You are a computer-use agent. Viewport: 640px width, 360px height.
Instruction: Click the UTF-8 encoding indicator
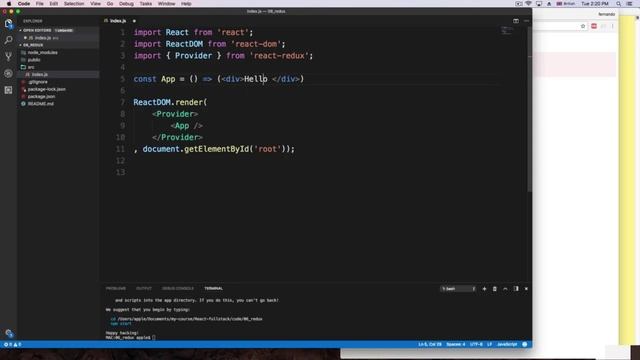(x=476, y=344)
